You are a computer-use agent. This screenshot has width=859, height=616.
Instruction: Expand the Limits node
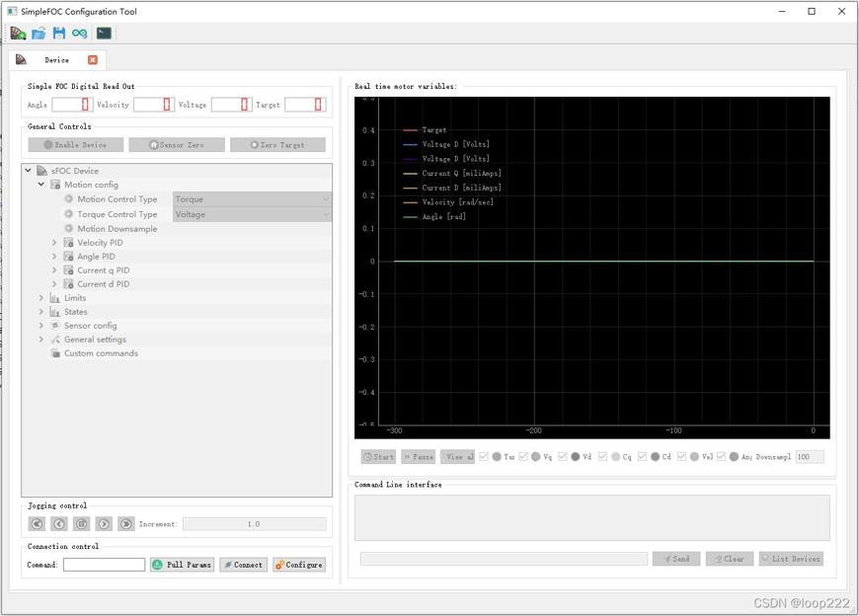coord(41,298)
